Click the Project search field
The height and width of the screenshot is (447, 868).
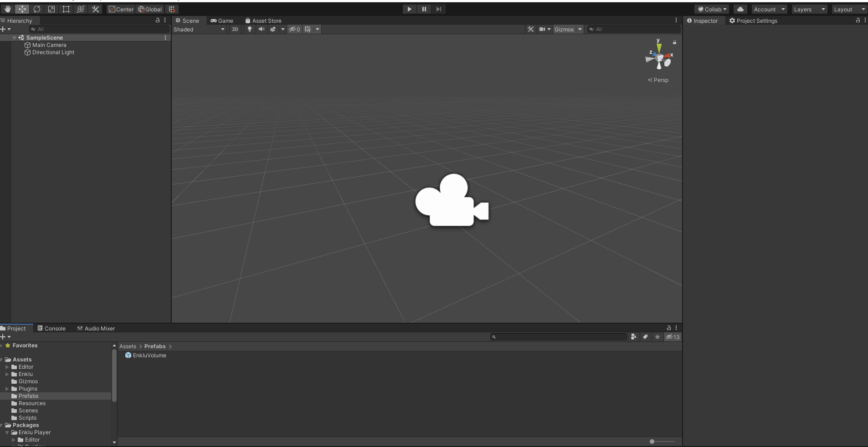tap(559, 337)
